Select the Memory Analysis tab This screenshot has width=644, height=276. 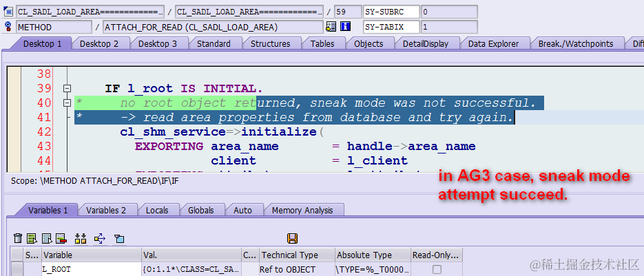coord(302,211)
